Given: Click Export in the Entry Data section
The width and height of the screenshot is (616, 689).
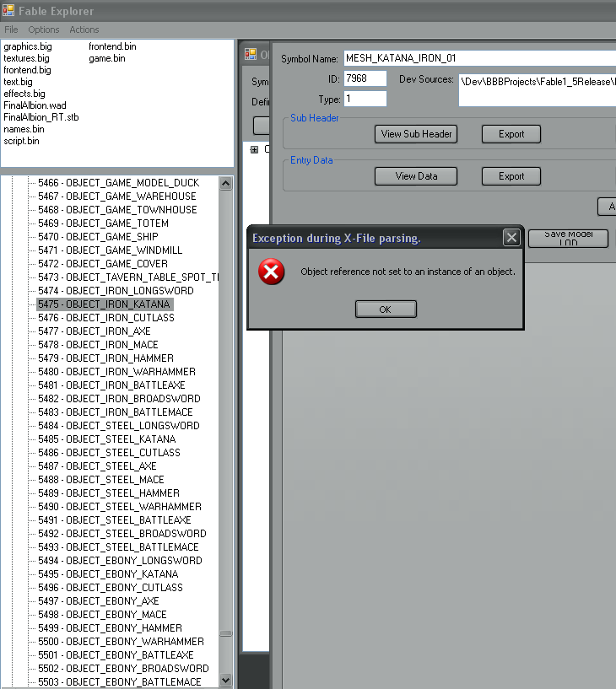Looking at the screenshot, I should tap(511, 176).
